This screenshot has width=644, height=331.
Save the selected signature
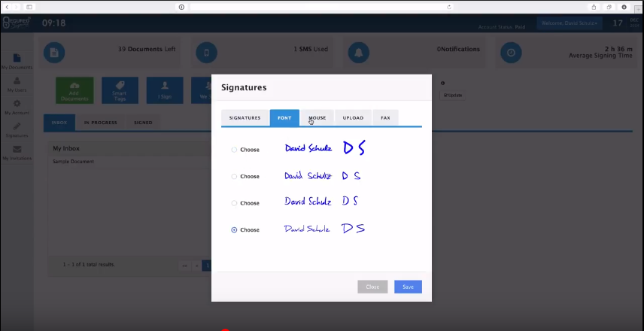408,287
